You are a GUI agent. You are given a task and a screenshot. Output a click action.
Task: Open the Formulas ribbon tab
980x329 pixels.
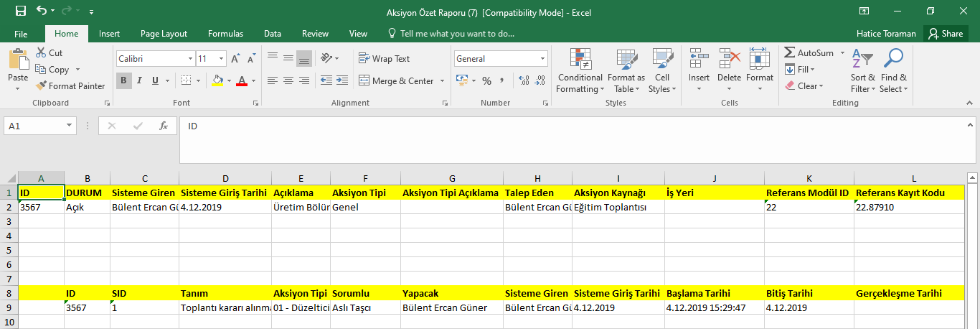(225, 34)
